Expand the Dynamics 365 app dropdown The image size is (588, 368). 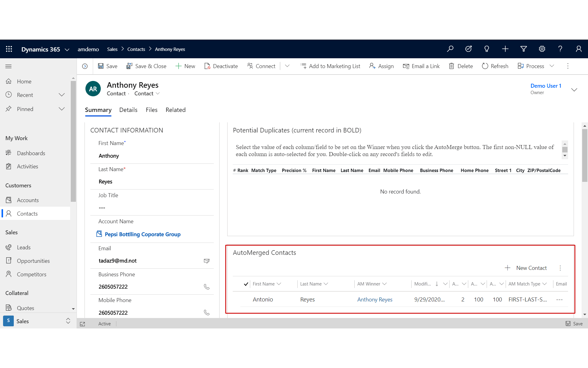(x=67, y=50)
